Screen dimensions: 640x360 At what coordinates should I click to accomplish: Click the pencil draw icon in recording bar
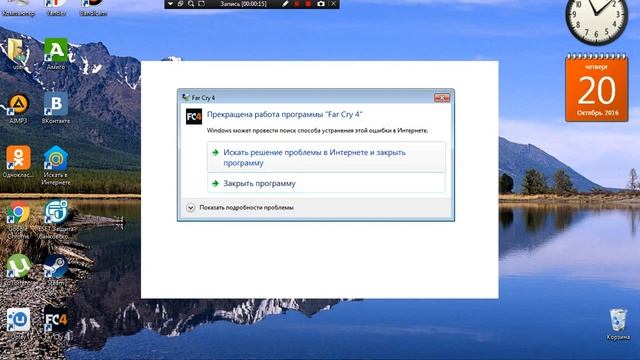[285, 4]
